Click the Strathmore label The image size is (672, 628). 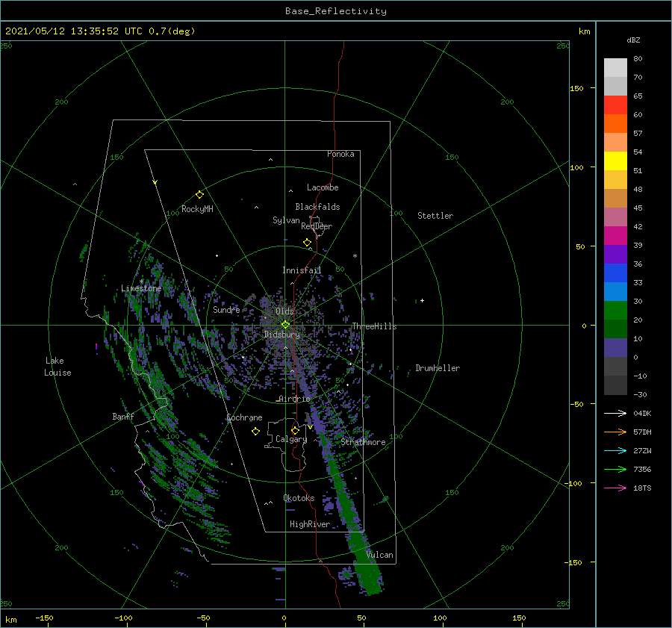(363, 442)
